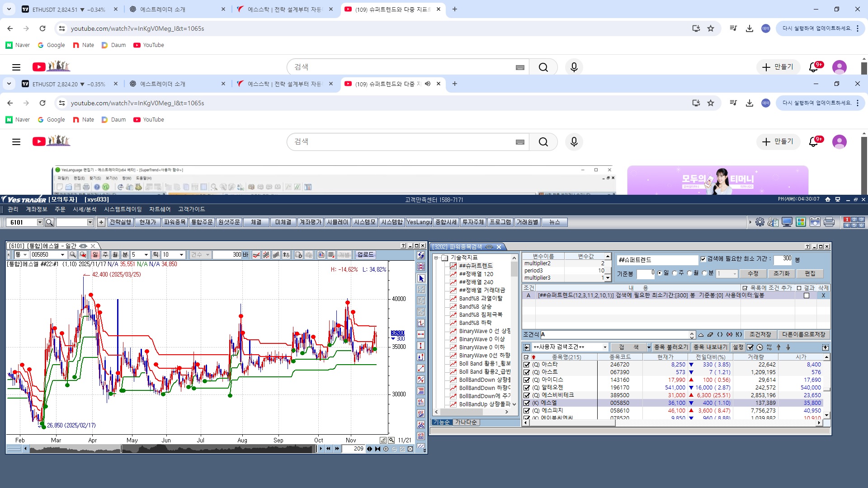The width and height of the screenshot is (868, 488).
Task: Click the 조건저장 button
Action: coord(760,335)
